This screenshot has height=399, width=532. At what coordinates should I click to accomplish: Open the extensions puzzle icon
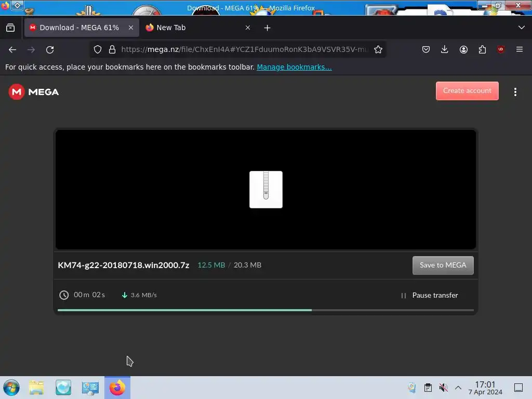click(482, 49)
